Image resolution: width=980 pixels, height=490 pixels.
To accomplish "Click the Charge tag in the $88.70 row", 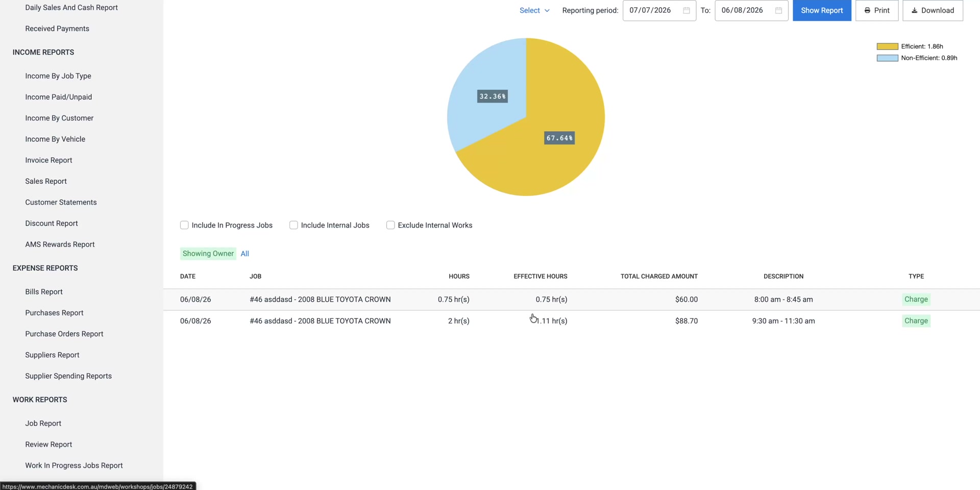I will (x=916, y=321).
